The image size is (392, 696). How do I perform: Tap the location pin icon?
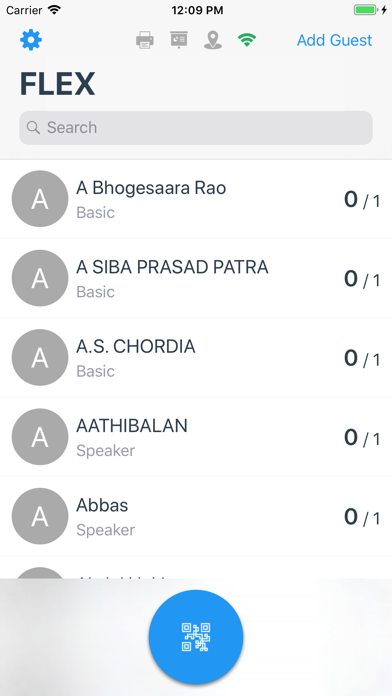[x=213, y=40]
